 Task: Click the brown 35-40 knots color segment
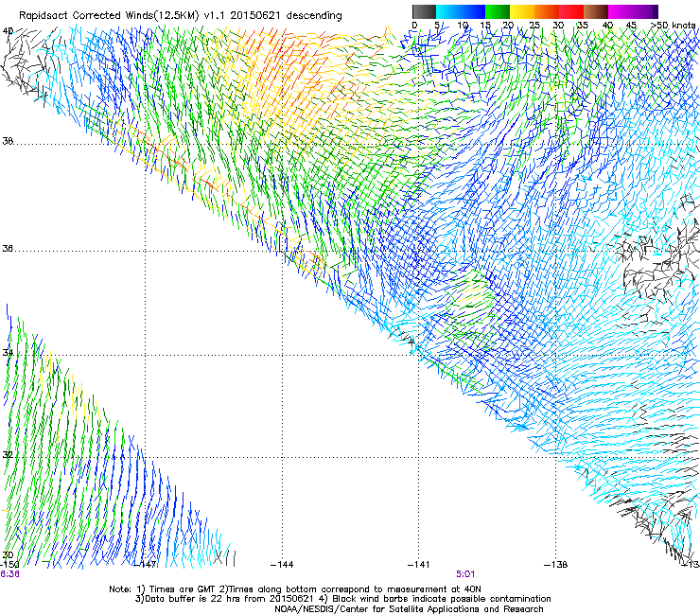click(x=596, y=11)
